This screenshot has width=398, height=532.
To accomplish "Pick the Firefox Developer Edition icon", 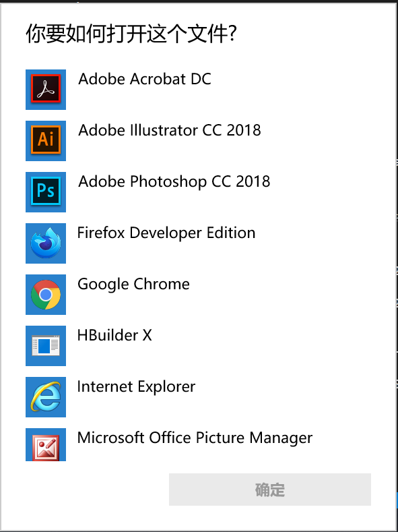I will 46,243.
